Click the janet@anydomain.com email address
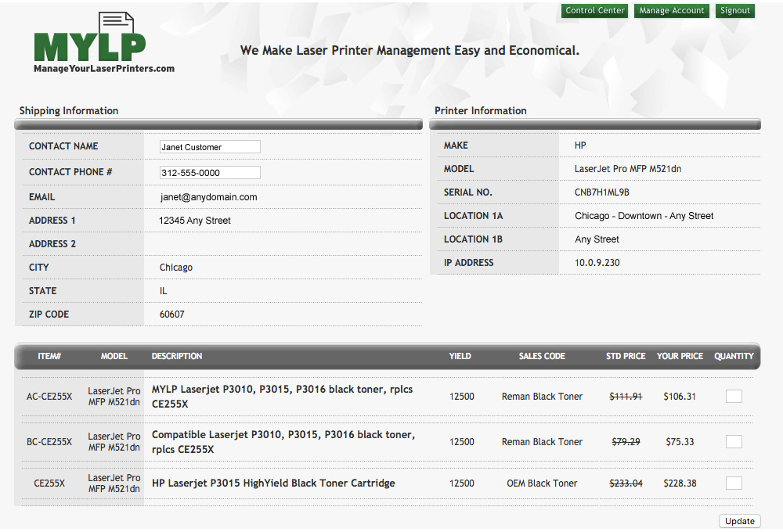Screen dimensions: 783x532 point(208,197)
